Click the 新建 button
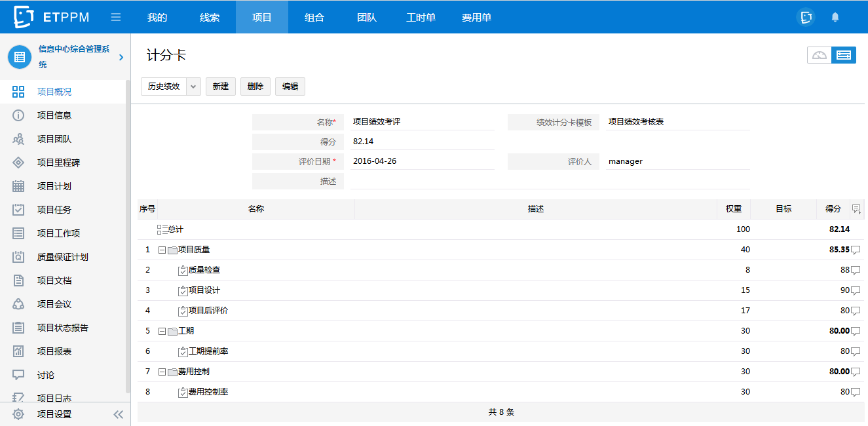868x426 pixels. pyautogui.click(x=221, y=87)
